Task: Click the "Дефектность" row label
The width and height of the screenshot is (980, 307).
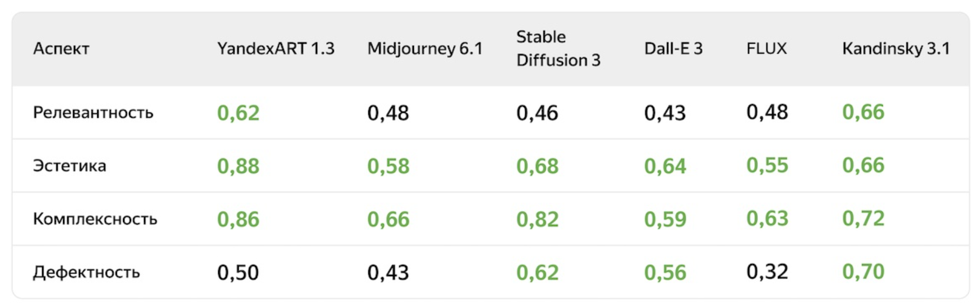Action: pos(86,272)
